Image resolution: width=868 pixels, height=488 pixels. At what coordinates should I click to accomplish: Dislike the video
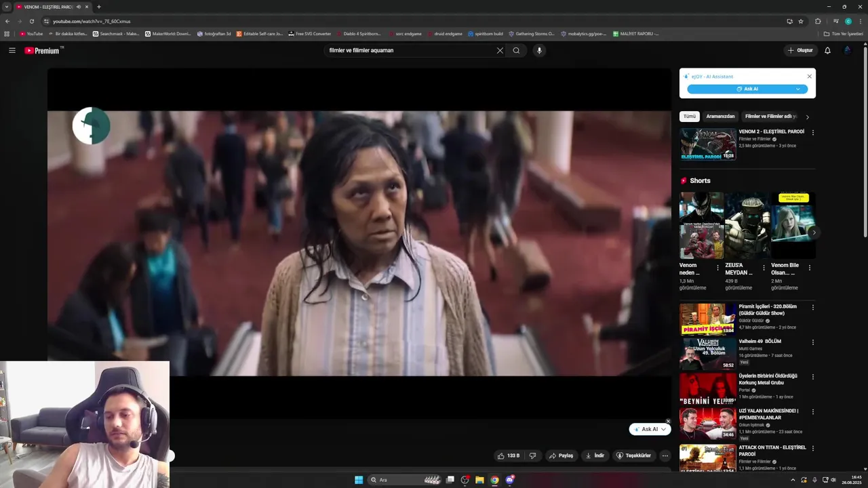[x=533, y=455]
